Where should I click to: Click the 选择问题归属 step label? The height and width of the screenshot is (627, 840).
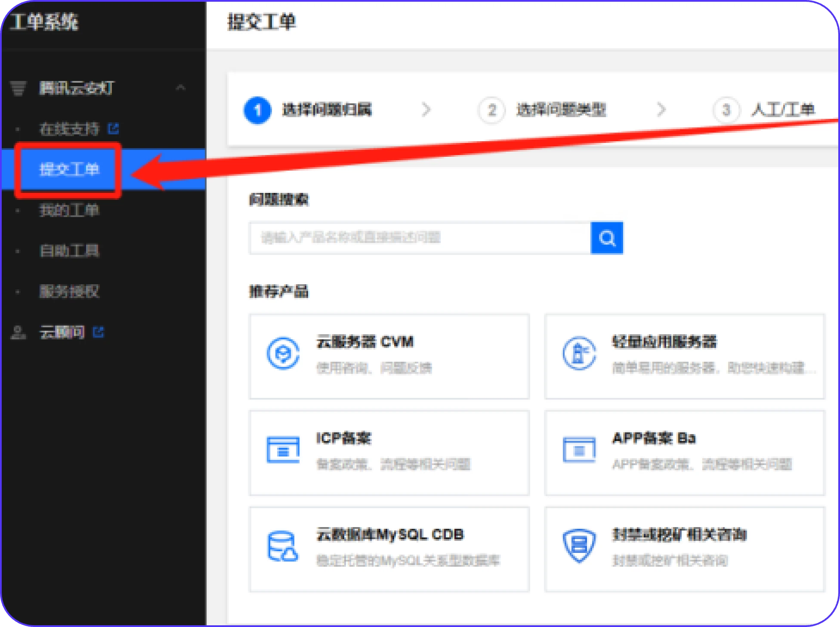point(327,110)
